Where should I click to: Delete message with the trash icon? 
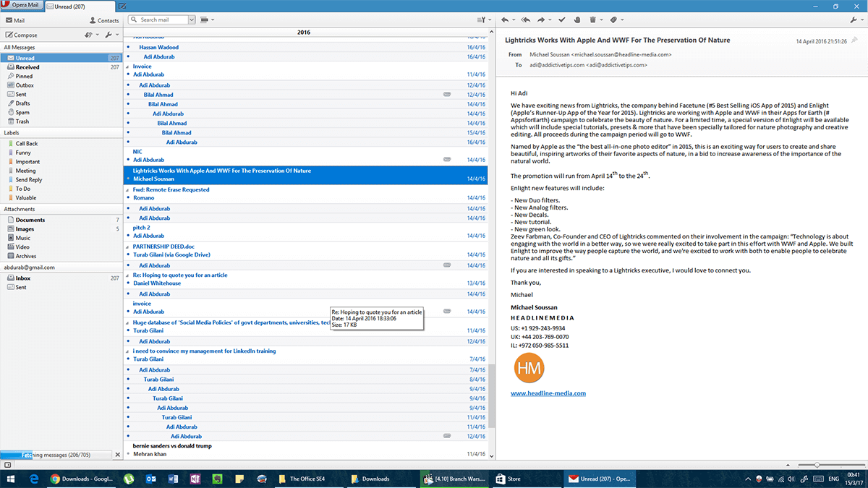coord(595,20)
